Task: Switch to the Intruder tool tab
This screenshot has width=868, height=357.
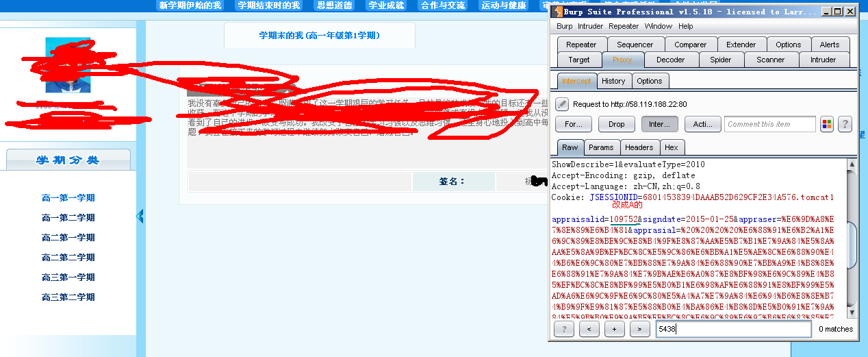Action: click(x=824, y=60)
